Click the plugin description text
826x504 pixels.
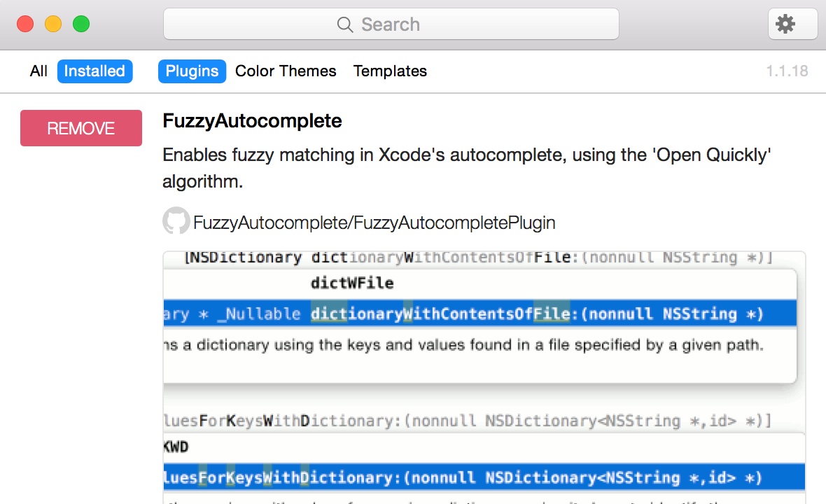466,168
